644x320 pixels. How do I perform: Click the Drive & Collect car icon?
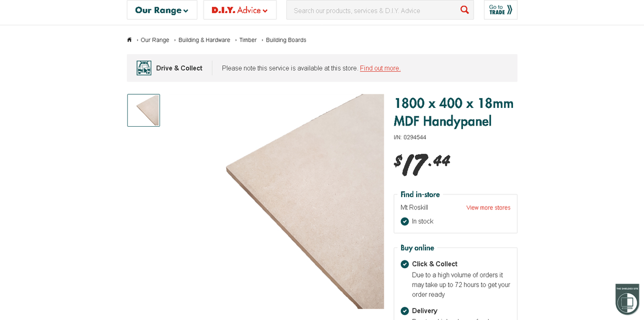pyautogui.click(x=144, y=68)
